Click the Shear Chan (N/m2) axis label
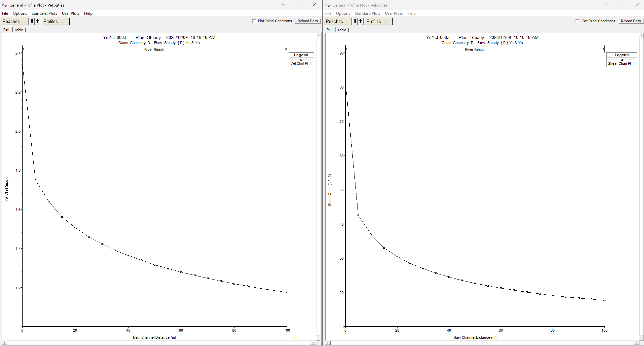The height and width of the screenshot is (346, 644). [330, 190]
